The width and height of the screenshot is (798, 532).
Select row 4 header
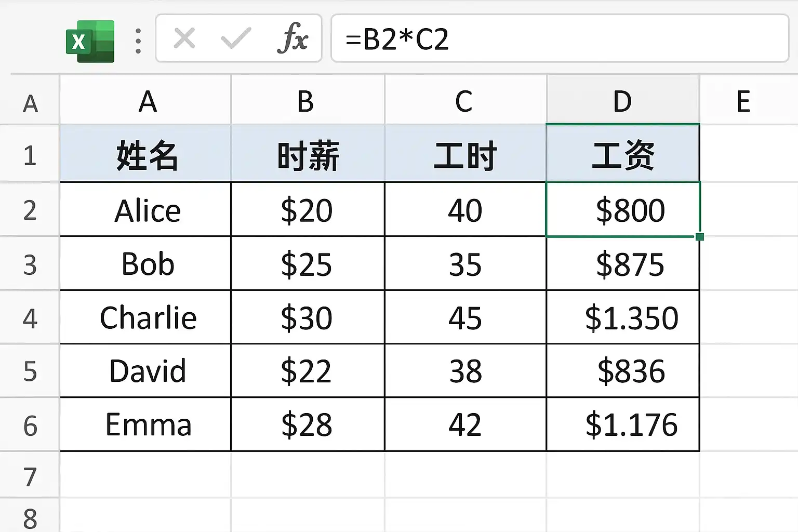click(30, 318)
